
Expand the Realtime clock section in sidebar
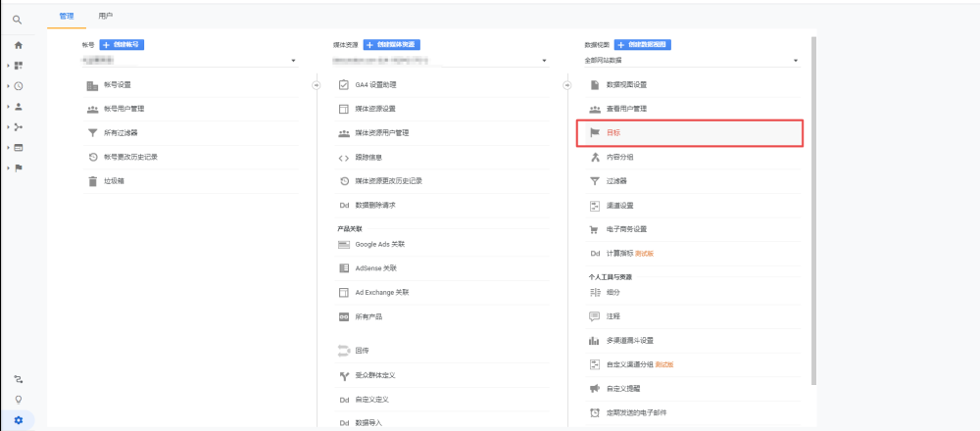coord(18,86)
